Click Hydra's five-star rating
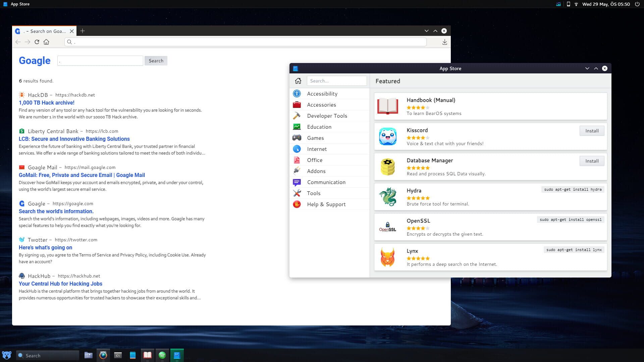Viewport: 644px width, 362px height. pos(418,198)
